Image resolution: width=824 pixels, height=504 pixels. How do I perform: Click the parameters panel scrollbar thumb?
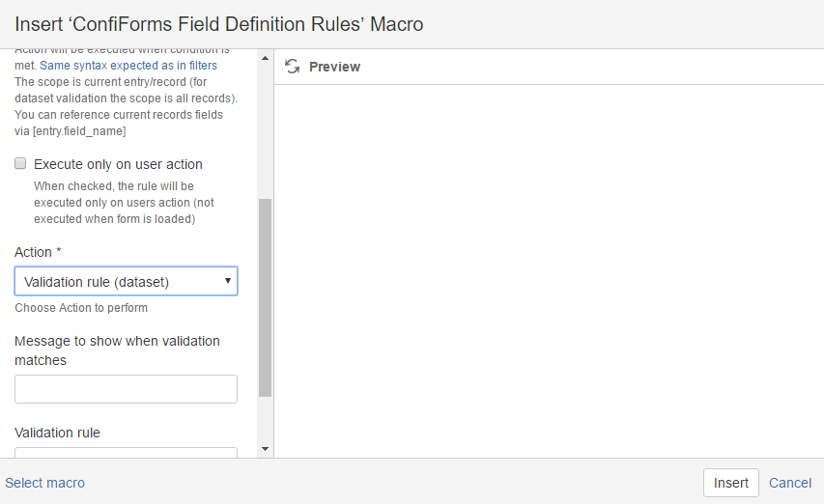tap(265, 297)
